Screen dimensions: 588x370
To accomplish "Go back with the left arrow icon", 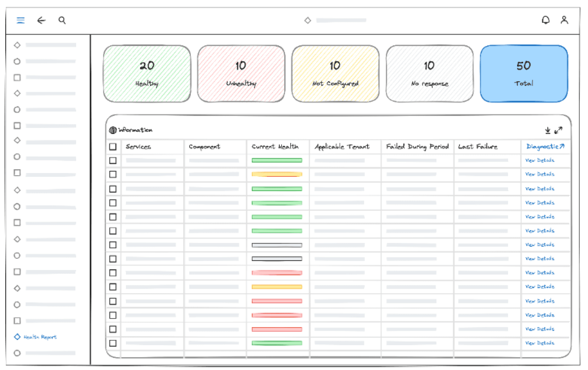I will pyautogui.click(x=41, y=20).
